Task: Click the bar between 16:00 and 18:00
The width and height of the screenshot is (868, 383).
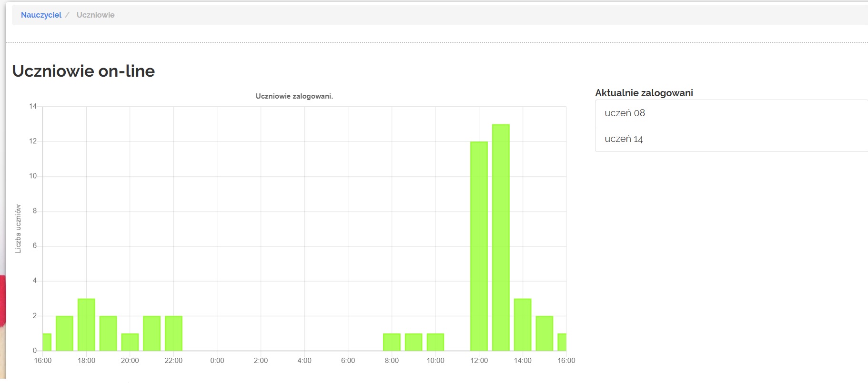Action: [x=64, y=333]
